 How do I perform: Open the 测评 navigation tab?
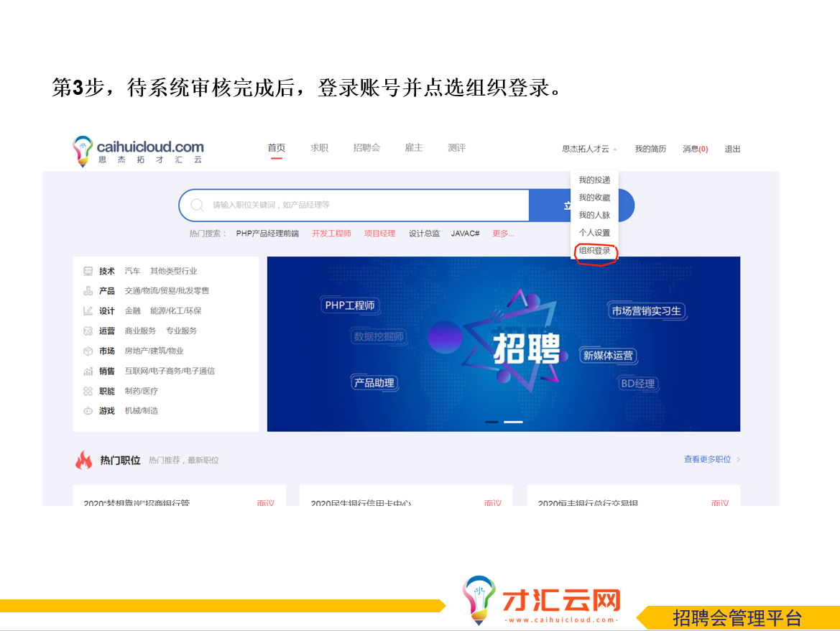pyautogui.click(x=456, y=148)
